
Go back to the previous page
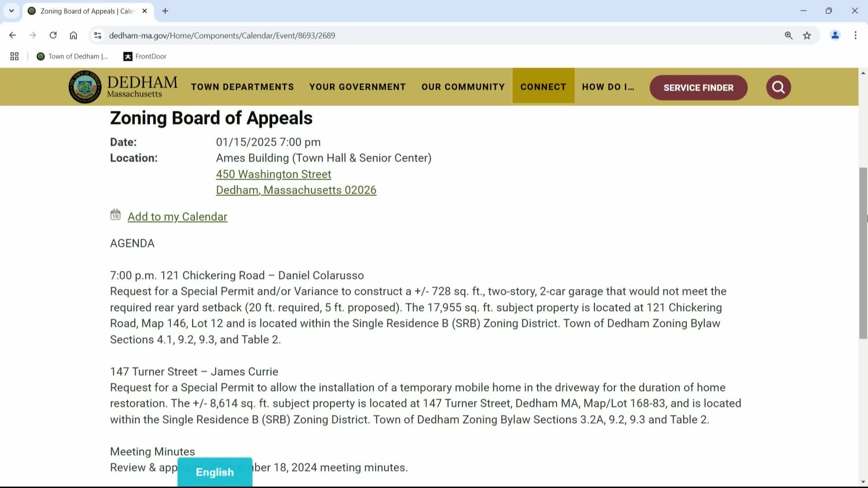tap(12, 35)
